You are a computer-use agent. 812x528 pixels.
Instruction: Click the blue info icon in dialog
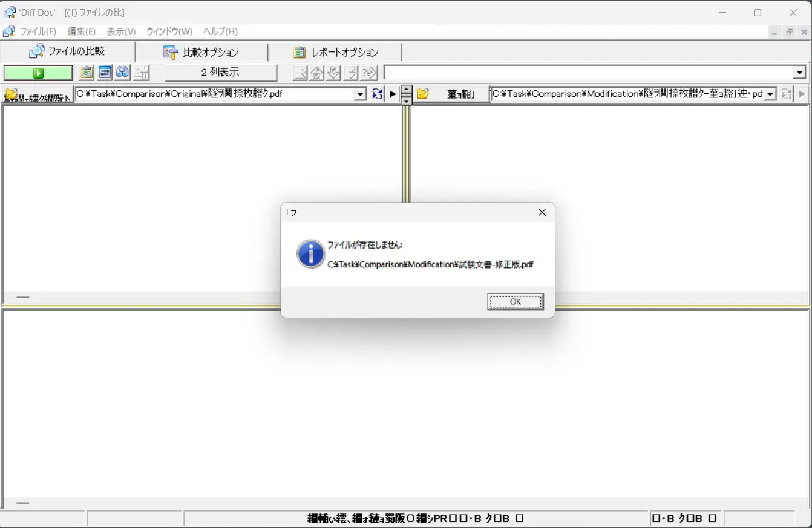point(310,254)
